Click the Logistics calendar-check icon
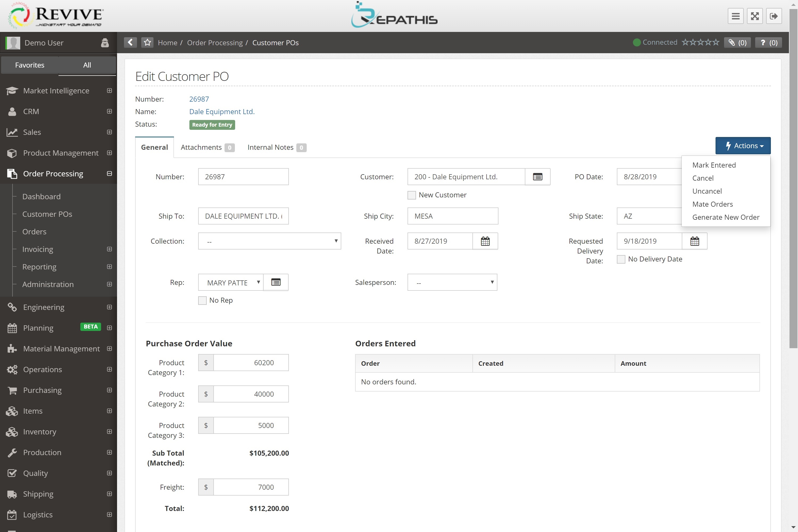Image resolution: width=798 pixels, height=532 pixels. [12, 515]
